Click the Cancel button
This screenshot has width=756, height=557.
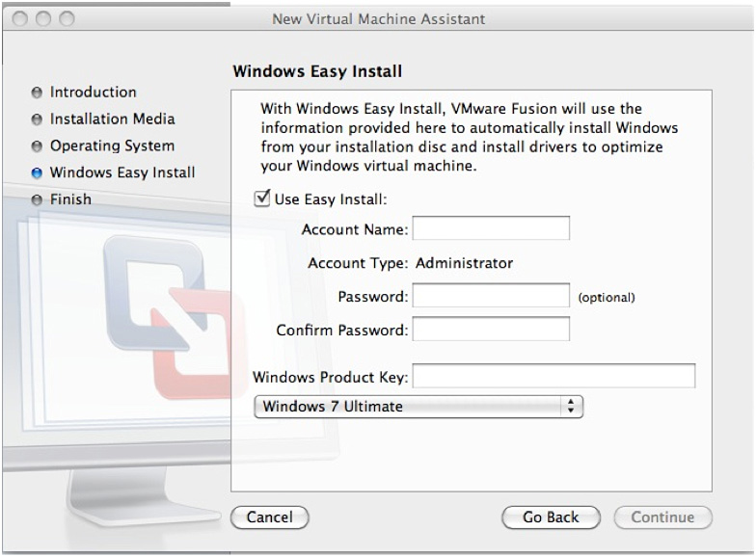coord(270,517)
